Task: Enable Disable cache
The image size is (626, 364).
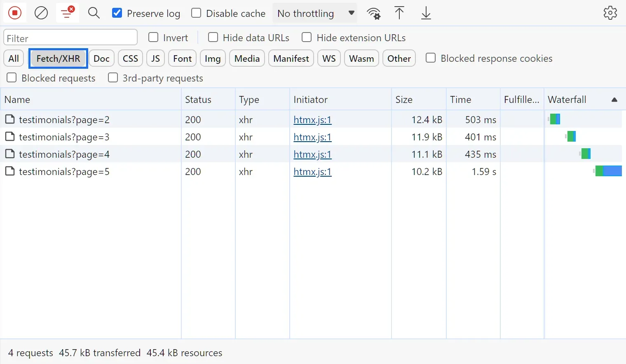Action: click(196, 13)
